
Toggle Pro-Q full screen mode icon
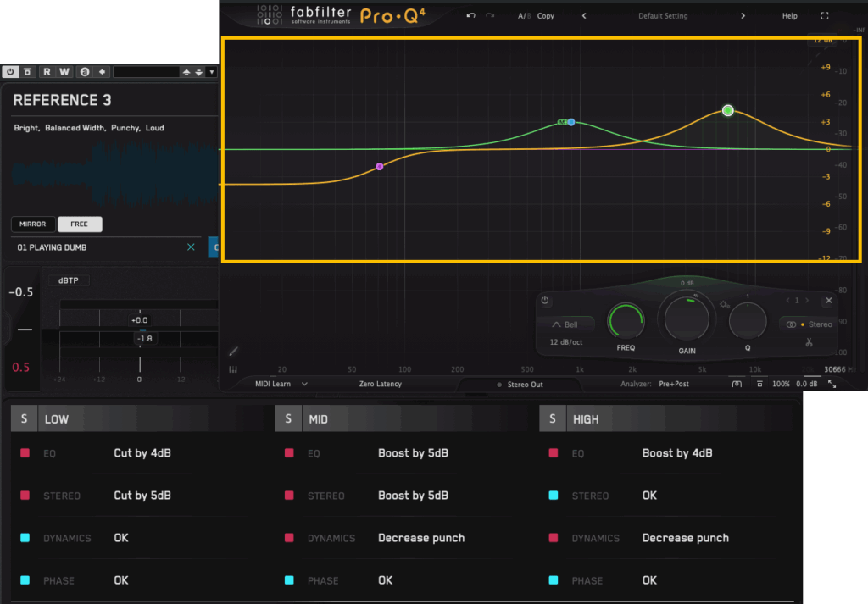(825, 16)
